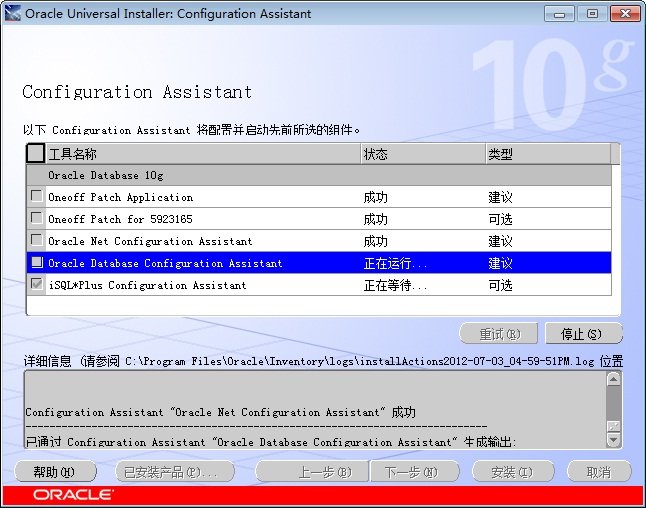Select Oracle Net Configuration Assistant row

point(319,241)
